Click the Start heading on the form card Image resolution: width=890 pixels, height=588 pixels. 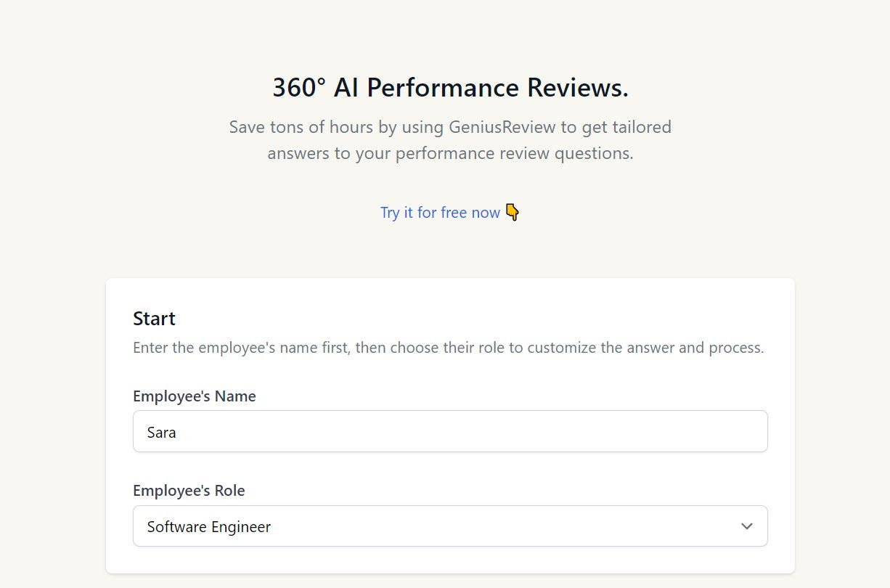153,318
